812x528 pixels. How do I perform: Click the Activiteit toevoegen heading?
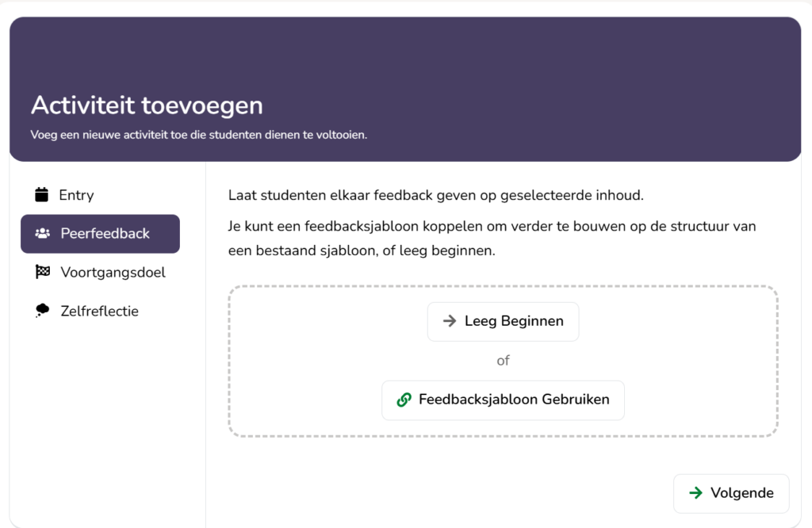(x=147, y=105)
